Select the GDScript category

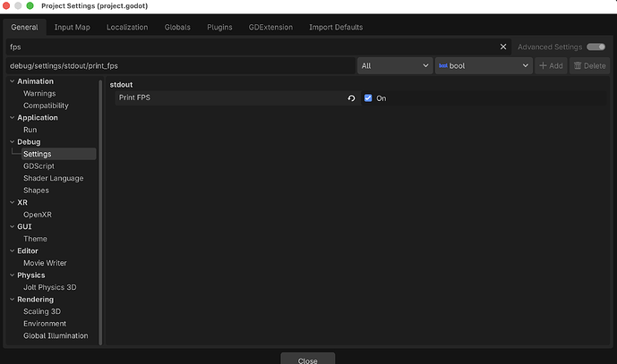click(x=39, y=166)
